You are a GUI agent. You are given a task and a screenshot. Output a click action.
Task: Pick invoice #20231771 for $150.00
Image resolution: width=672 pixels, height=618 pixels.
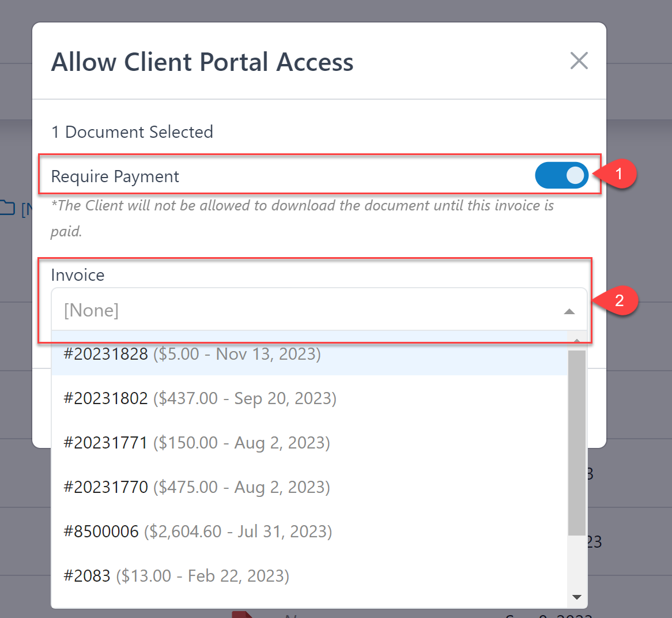click(196, 443)
